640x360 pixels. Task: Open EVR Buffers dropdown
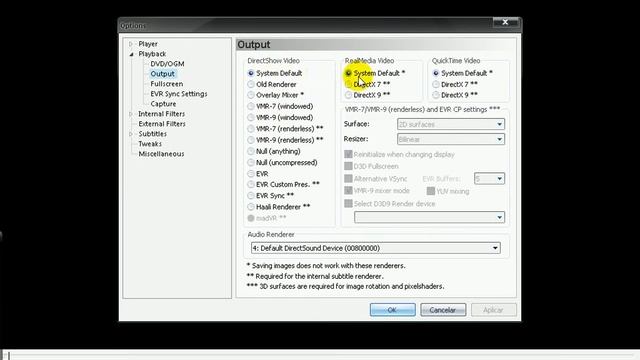[x=489, y=179]
